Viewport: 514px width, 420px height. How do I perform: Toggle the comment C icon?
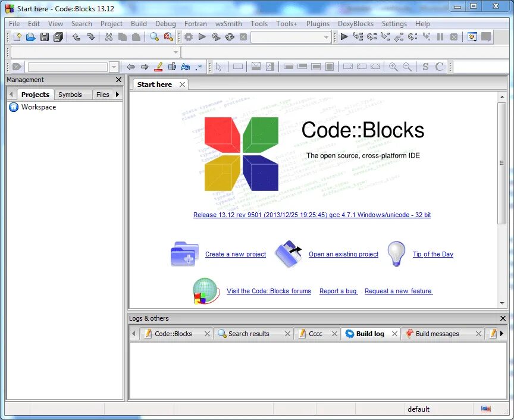pyautogui.click(x=439, y=67)
